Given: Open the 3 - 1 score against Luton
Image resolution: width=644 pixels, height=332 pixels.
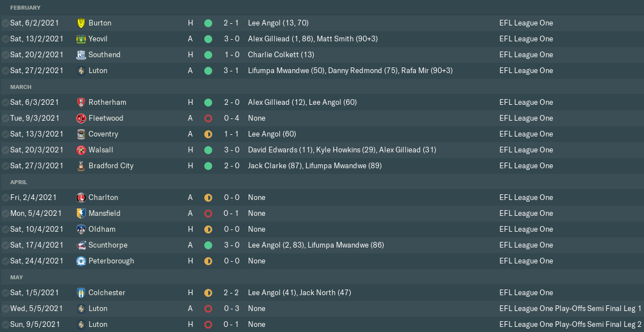Looking at the screenshot, I should (231, 71).
